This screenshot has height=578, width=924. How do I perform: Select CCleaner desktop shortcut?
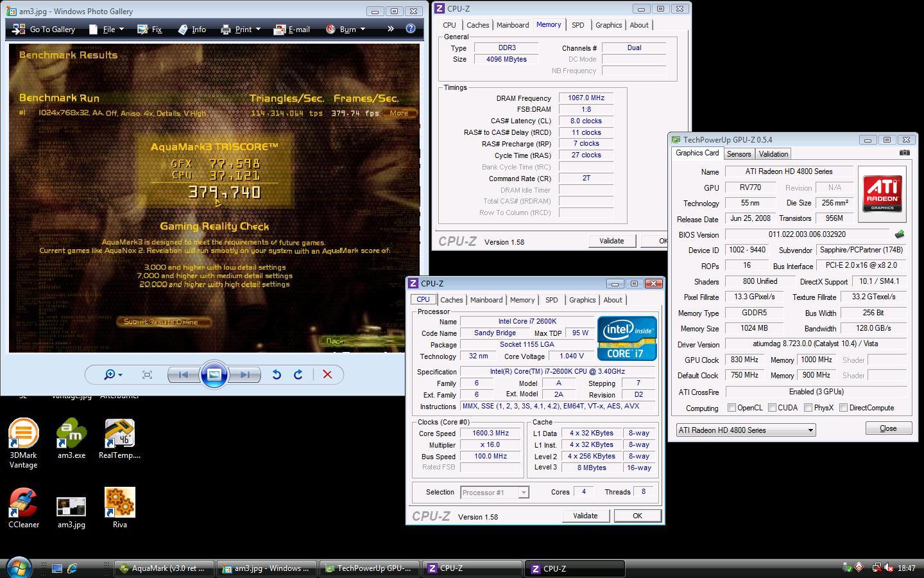point(24,509)
